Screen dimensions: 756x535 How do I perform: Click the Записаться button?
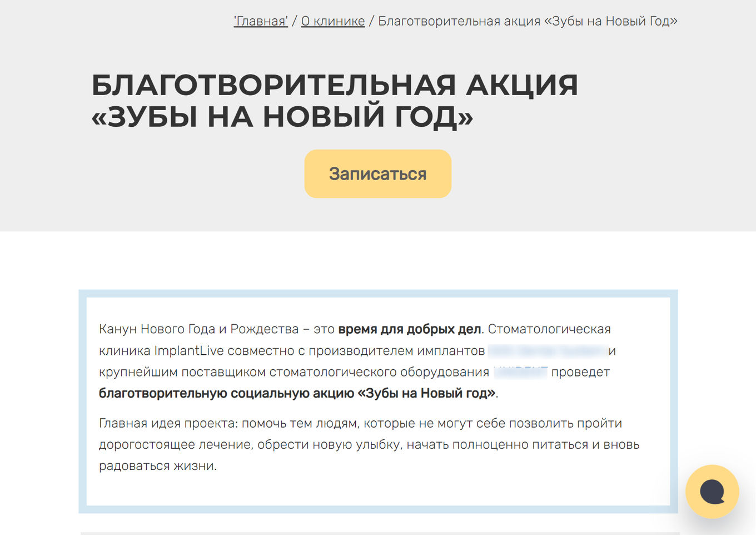pos(377,174)
